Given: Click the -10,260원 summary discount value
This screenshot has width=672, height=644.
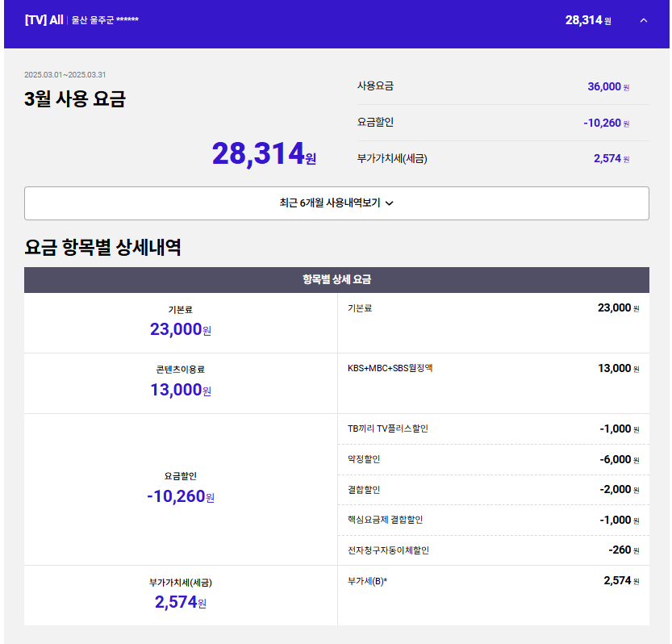Looking at the screenshot, I should pos(607,123).
